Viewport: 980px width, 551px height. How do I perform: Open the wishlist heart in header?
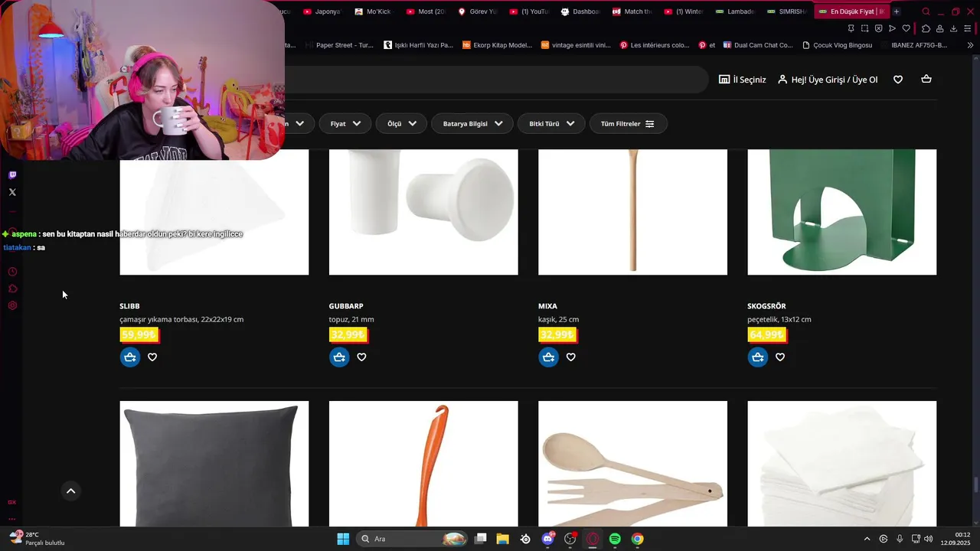pos(898,80)
